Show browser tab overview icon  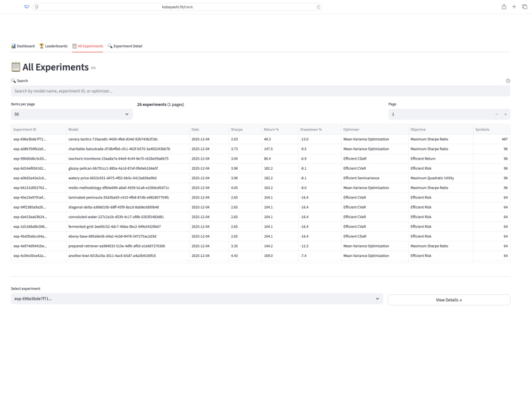coord(525,7)
